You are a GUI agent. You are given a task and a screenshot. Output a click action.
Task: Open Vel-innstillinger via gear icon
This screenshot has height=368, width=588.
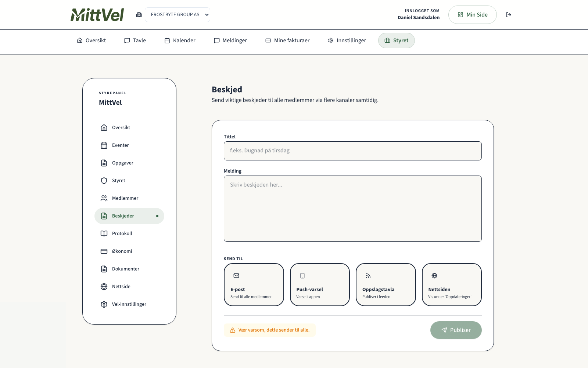click(x=104, y=304)
